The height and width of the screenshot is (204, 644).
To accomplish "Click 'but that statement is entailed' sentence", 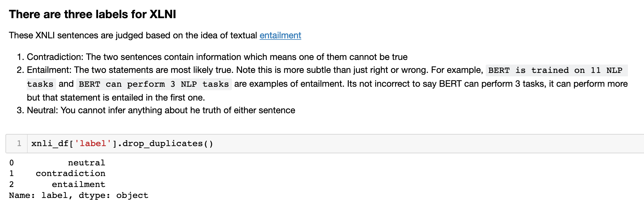I will click(x=116, y=98).
